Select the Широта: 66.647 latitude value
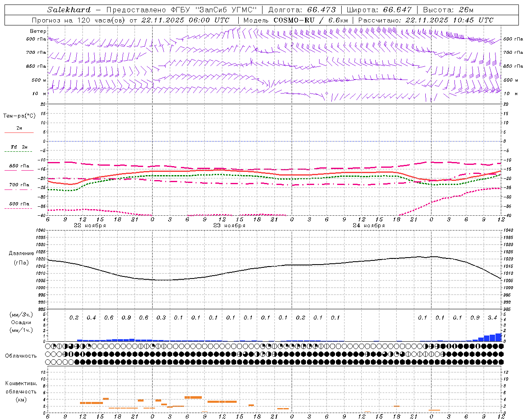This screenshot has width=525, height=420. [379, 10]
